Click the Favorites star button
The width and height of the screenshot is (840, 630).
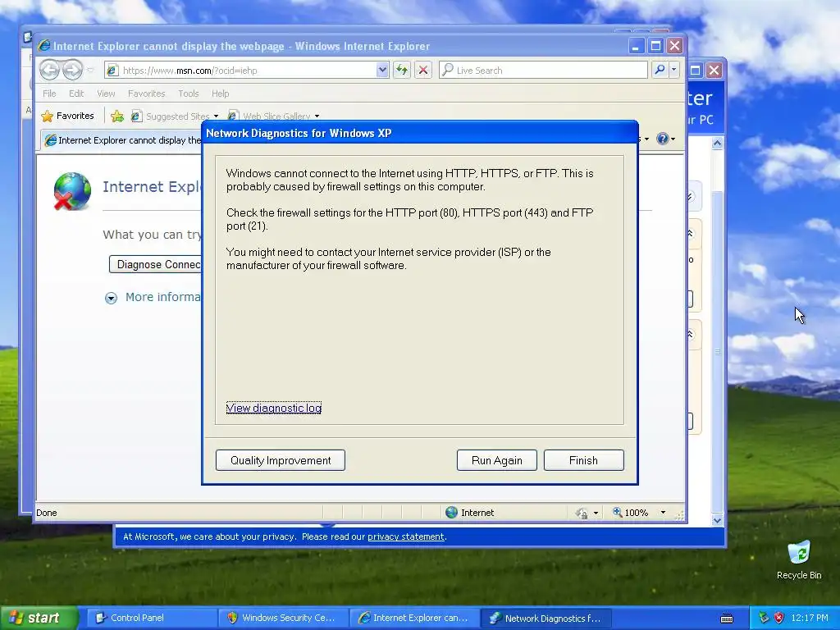[67, 116]
